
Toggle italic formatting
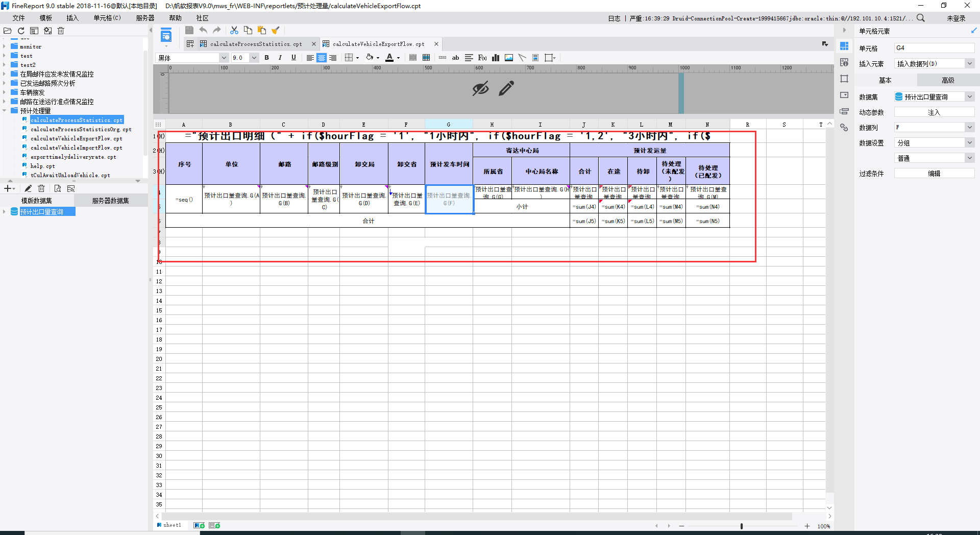click(x=280, y=58)
